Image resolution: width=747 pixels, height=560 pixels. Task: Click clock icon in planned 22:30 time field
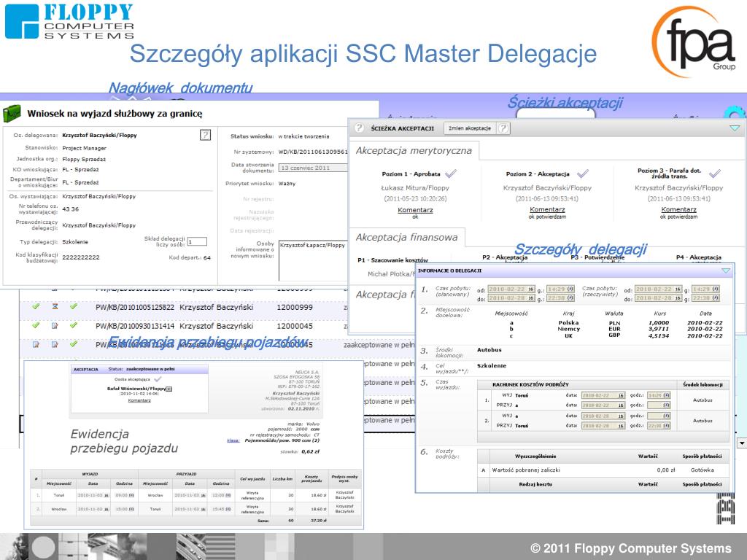[570, 298]
